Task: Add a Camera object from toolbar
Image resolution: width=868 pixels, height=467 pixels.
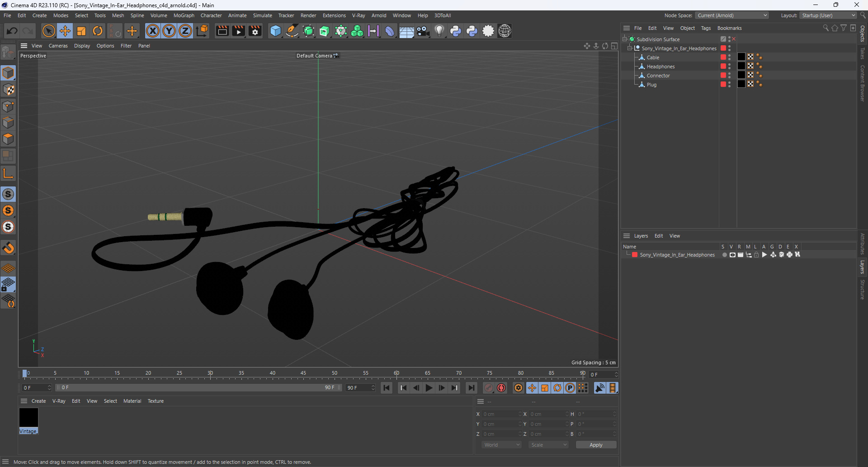Action: point(423,31)
